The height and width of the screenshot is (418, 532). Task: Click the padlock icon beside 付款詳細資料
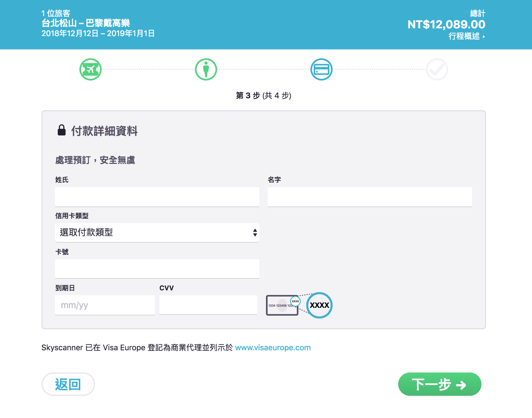62,130
